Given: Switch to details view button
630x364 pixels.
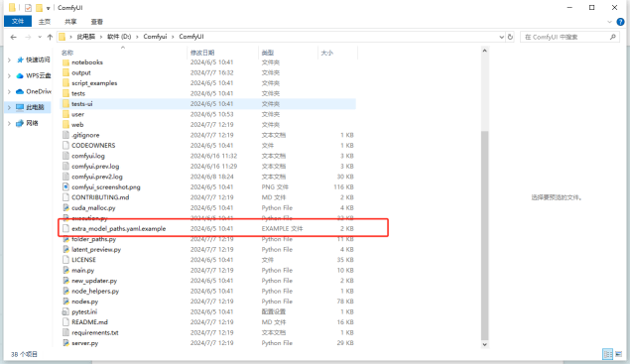Looking at the screenshot, I should (x=607, y=354).
